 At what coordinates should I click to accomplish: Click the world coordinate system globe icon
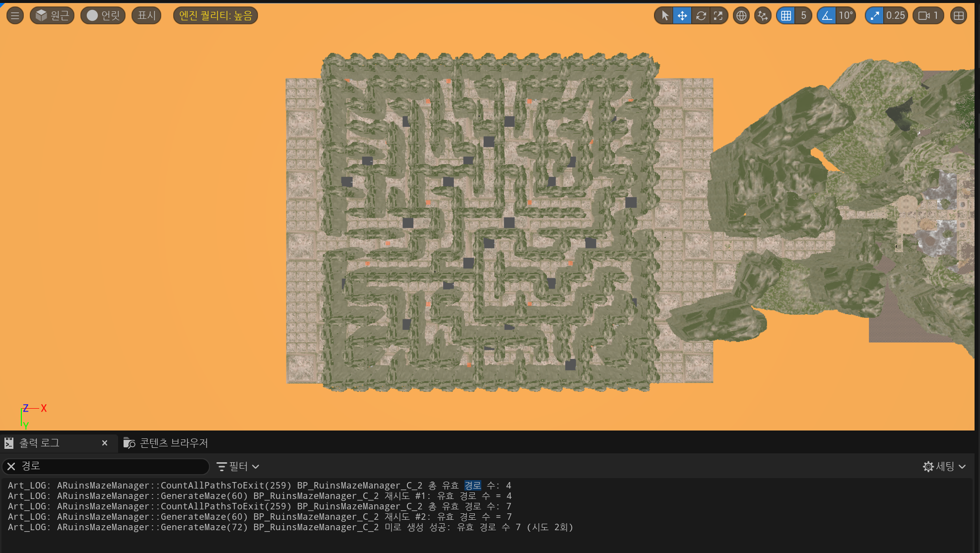tap(741, 15)
